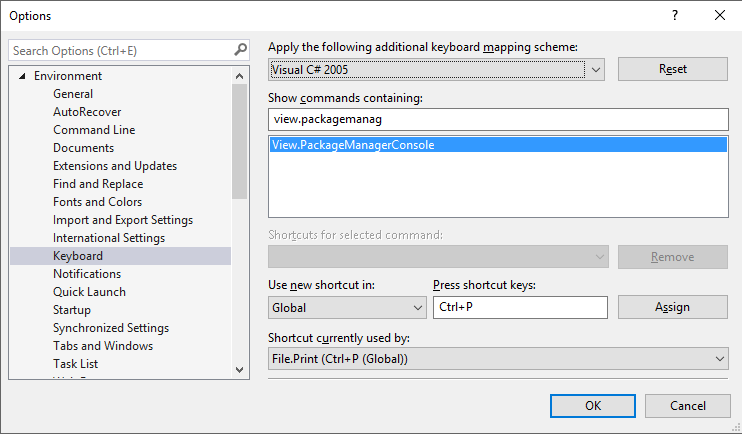Click the options tree scrollbar thumb
This screenshot has width=742, height=434.
(239, 142)
